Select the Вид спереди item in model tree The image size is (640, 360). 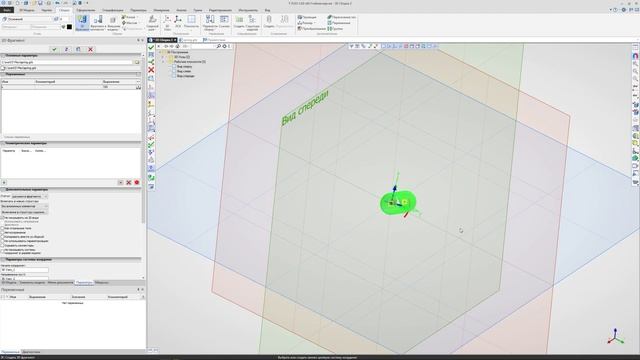(x=186, y=76)
